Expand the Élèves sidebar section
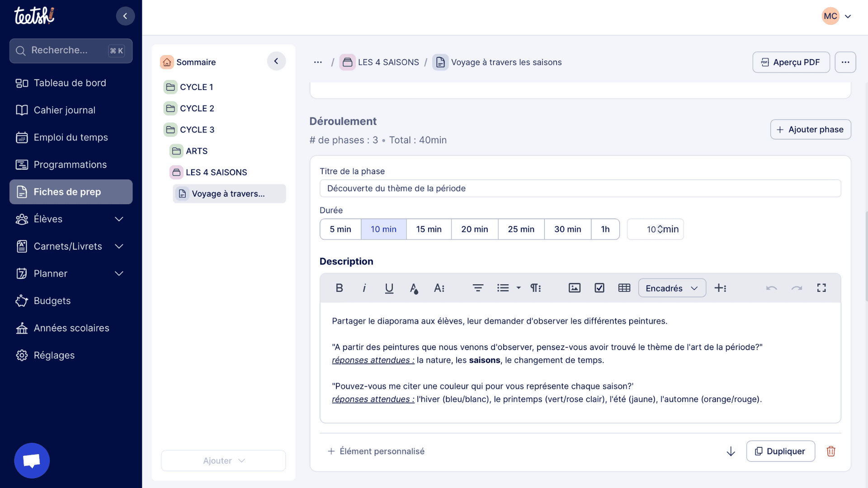The image size is (868, 488). pyautogui.click(x=119, y=219)
